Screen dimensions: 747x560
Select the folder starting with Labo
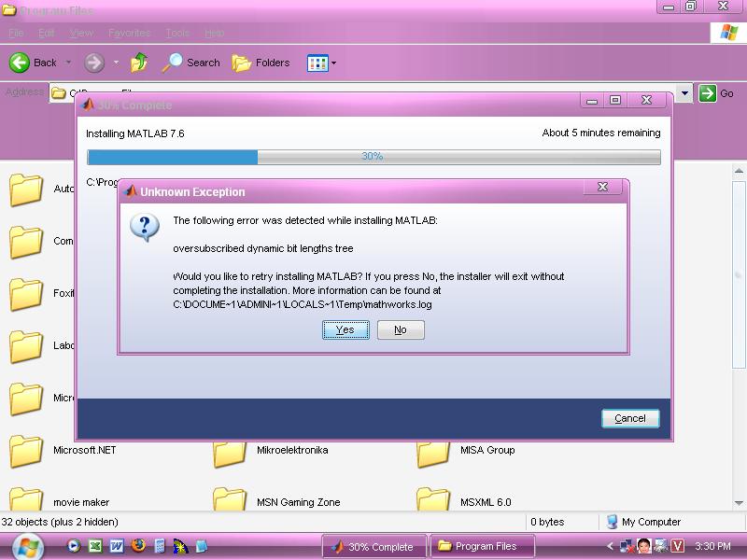[x=41, y=346]
